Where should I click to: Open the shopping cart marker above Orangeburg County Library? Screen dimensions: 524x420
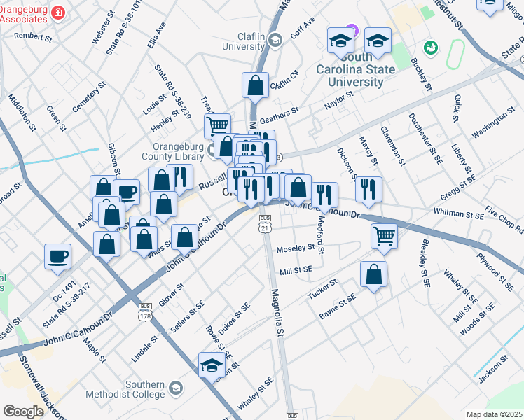218,126
